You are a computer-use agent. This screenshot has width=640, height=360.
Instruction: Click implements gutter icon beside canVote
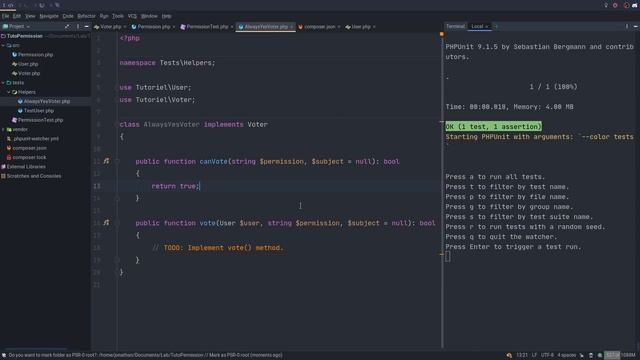106,161
